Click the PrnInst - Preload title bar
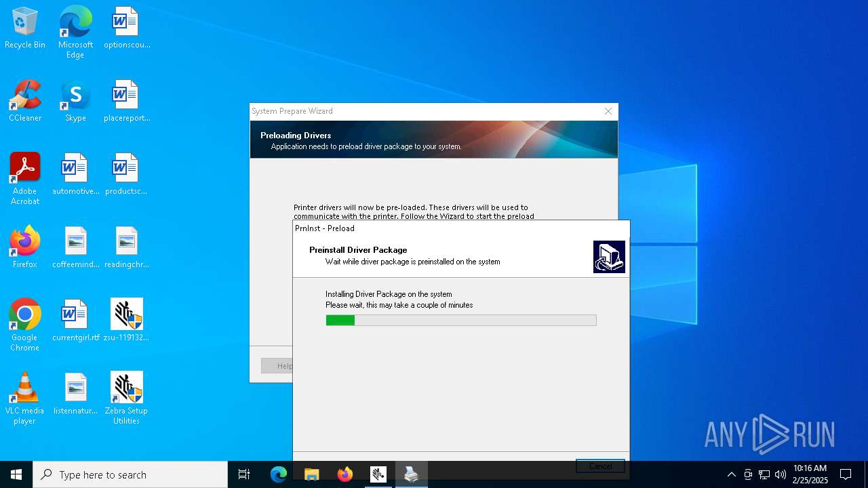The width and height of the screenshot is (868, 488). pyautogui.click(x=461, y=228)
